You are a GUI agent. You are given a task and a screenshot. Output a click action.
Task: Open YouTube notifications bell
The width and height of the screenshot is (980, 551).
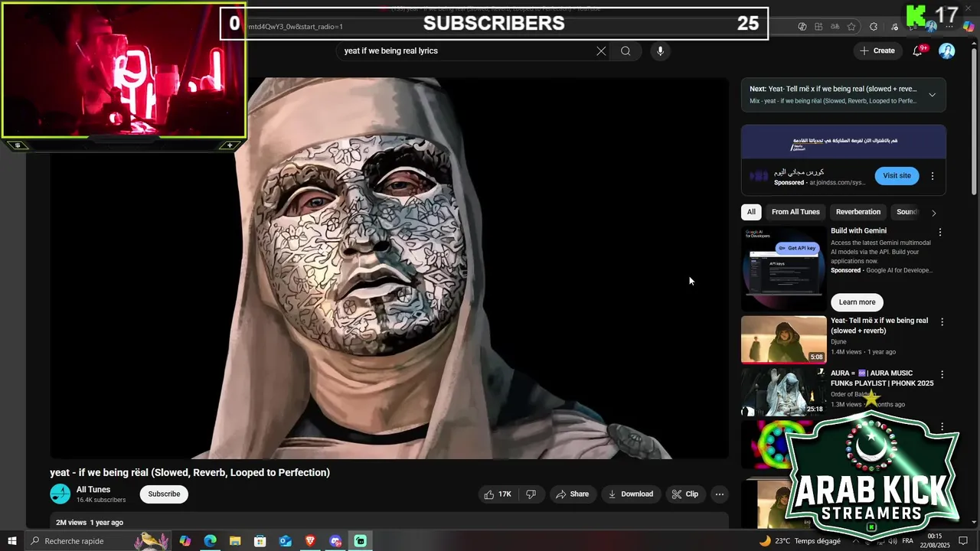click(x=917, y=51)
